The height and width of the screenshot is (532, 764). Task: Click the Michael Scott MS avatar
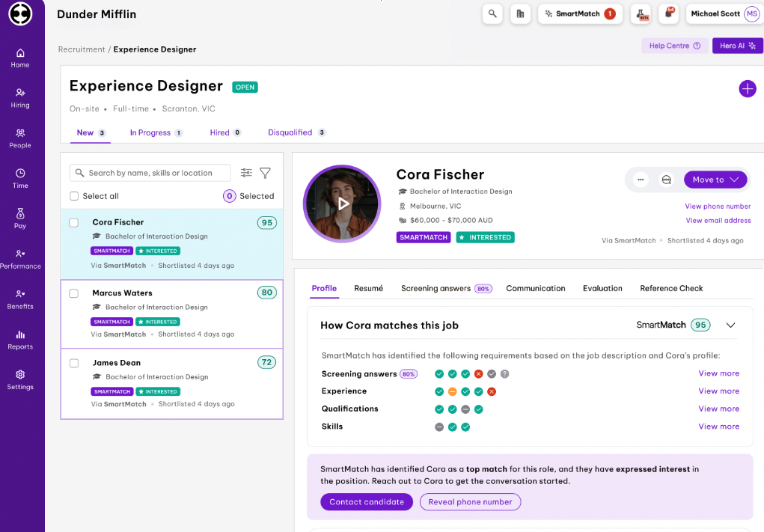(x=752, y=13)
